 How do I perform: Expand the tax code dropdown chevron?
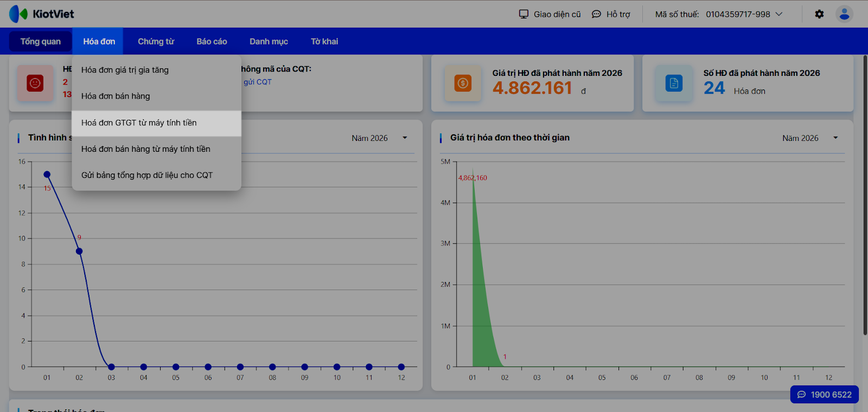click(x=779, y=14)
